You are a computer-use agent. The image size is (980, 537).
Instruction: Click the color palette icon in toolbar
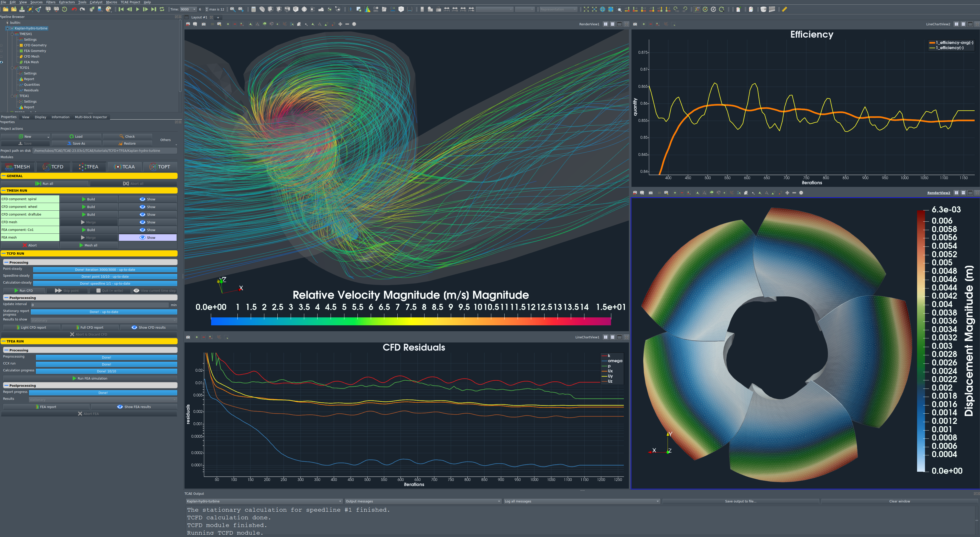pos(108,9)
